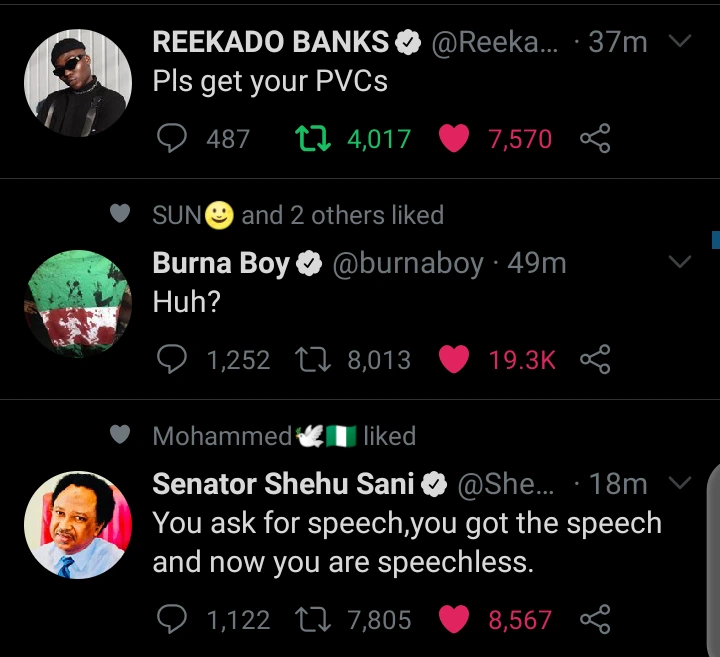Viewport: 720px width, 657px height.
Task: Unlike Reekado Banks' tweet with 7,570 likes
Action: coord(454,138)
